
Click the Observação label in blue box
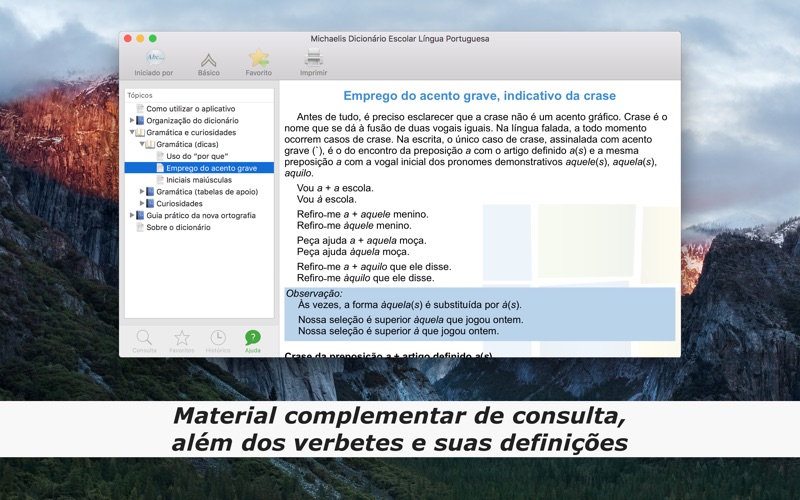314,293
